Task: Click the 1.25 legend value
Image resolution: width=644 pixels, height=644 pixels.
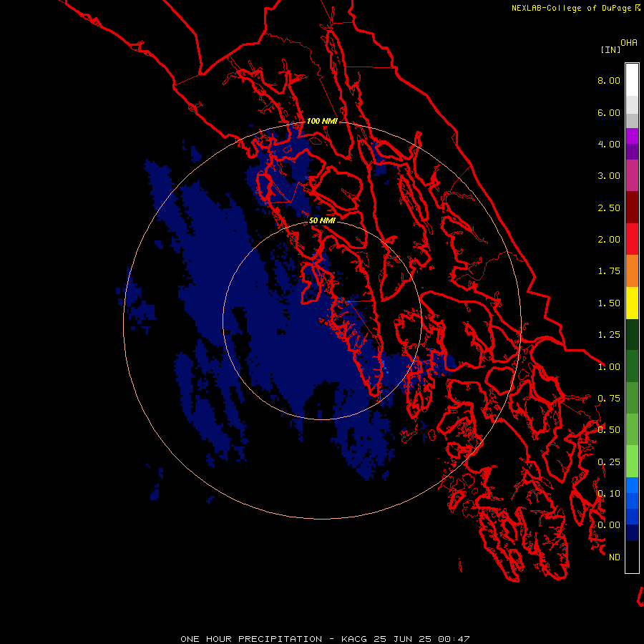Action: coord(609,335)
